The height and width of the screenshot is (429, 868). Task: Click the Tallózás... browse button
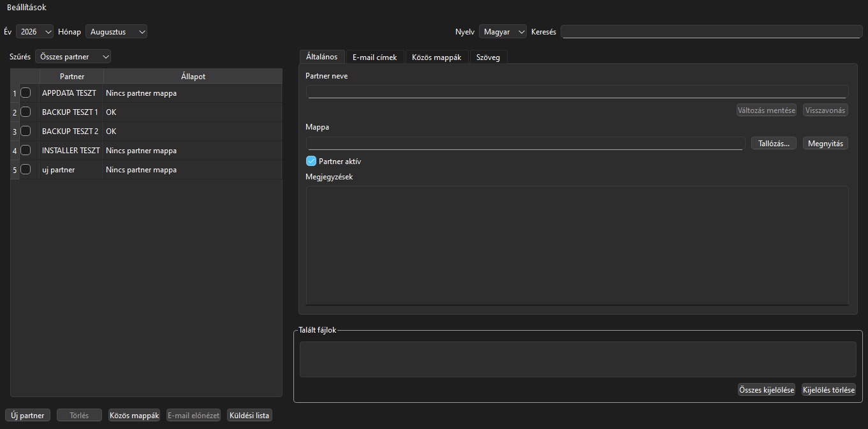774,143
